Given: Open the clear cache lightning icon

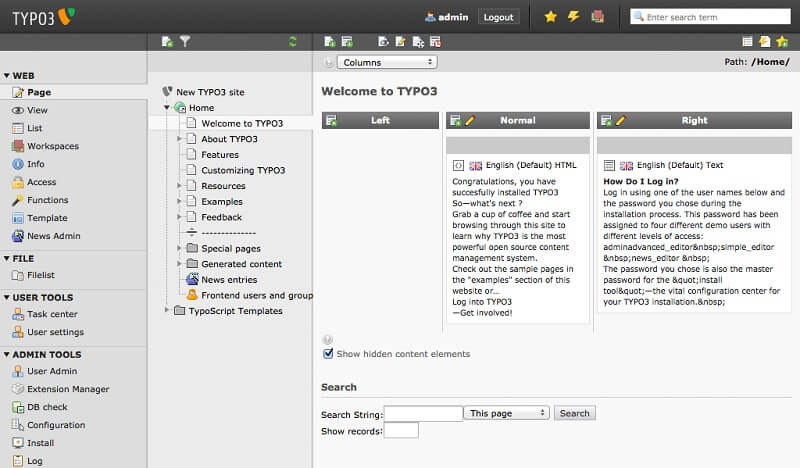Looking at the screenshot, I should click(x=574, y=17).
